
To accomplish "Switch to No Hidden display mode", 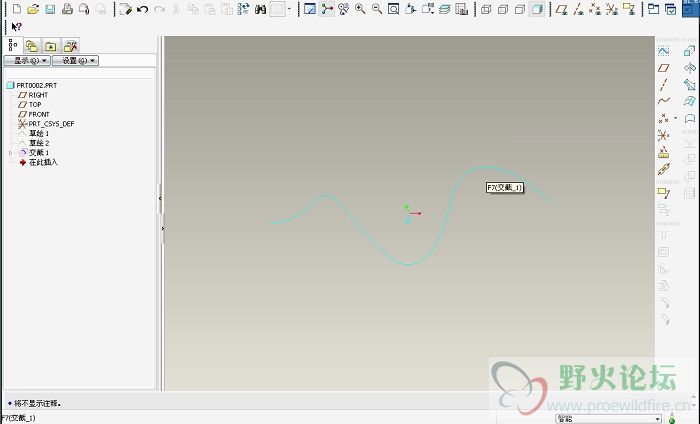I will click(x=520, y=9).
